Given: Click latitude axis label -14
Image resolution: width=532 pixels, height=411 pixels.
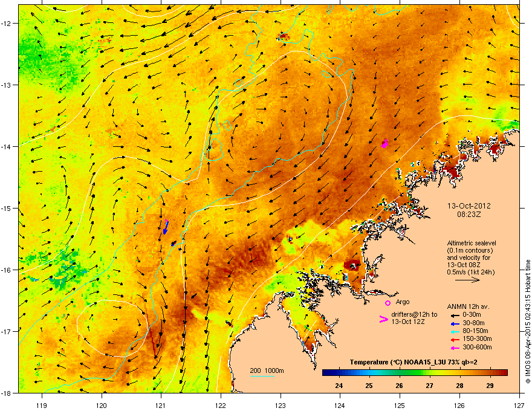Looking at the screenshot, I should [7, 146].
